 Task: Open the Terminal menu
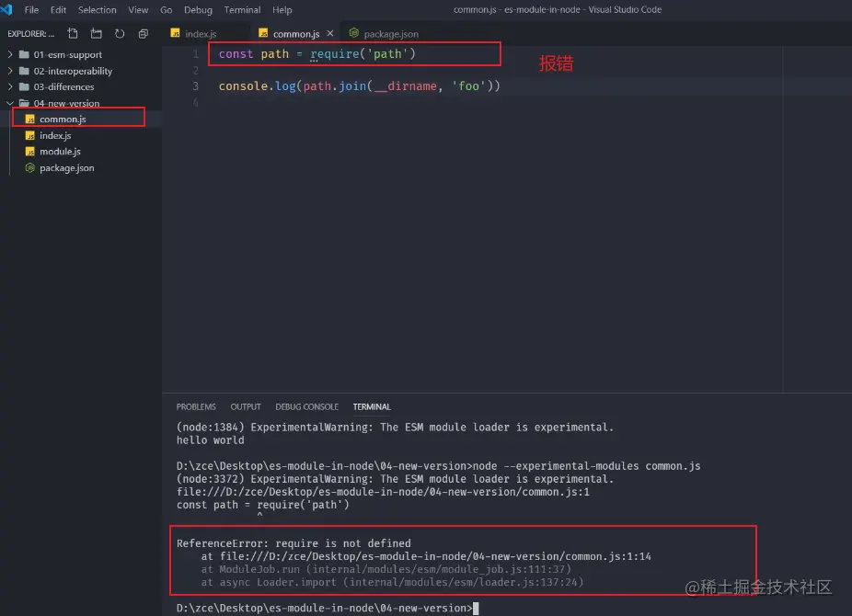coord(242,10)
